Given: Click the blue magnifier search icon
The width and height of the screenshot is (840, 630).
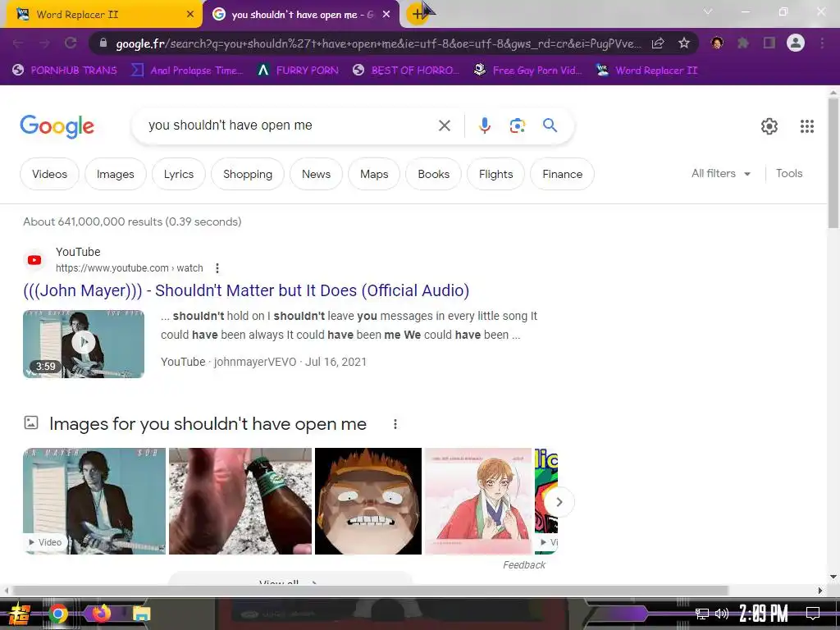Looking at the screenshot, I should coord(550,126).
